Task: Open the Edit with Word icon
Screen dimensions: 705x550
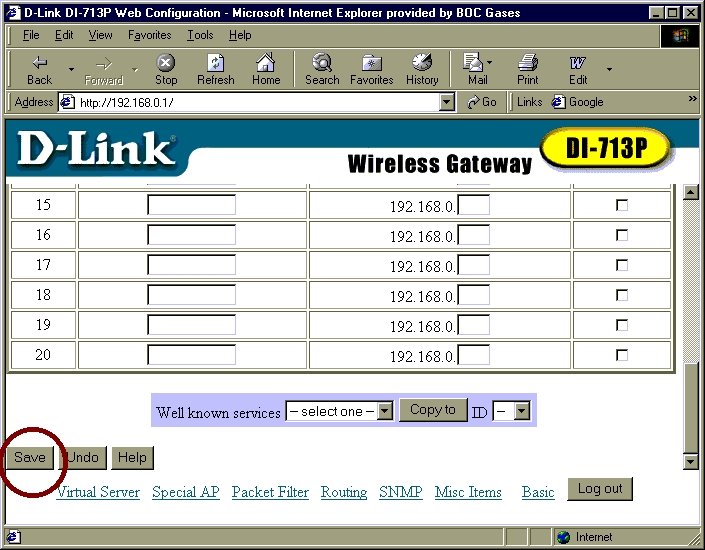Action: pos(578,70)
